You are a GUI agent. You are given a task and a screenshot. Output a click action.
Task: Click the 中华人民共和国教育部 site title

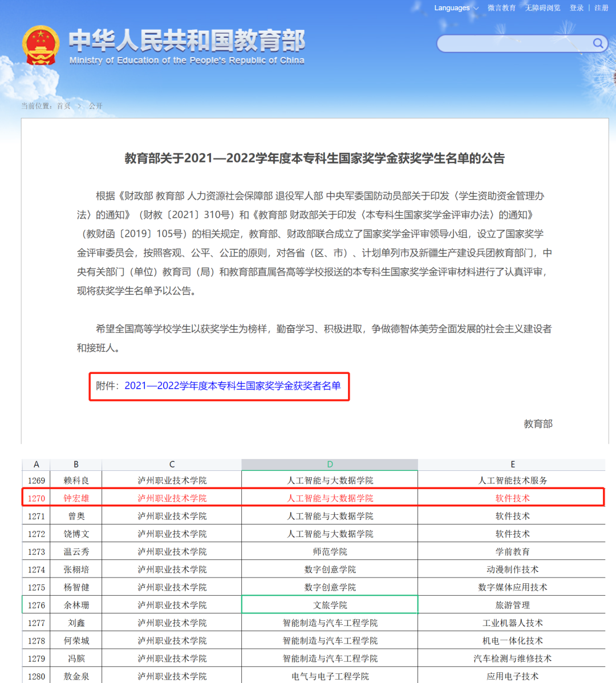(187, 40)
